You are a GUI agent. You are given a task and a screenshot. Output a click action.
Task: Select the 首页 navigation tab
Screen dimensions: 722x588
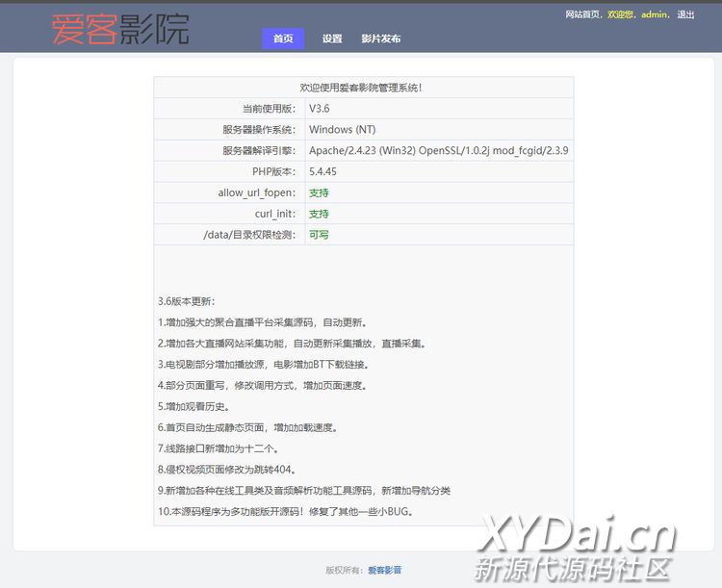click(283, 38)
